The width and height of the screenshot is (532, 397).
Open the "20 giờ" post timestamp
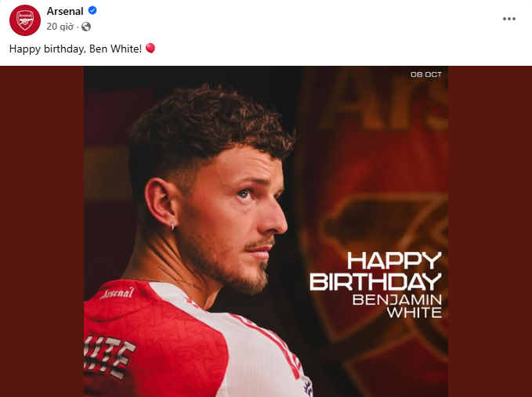pos(60,27)
